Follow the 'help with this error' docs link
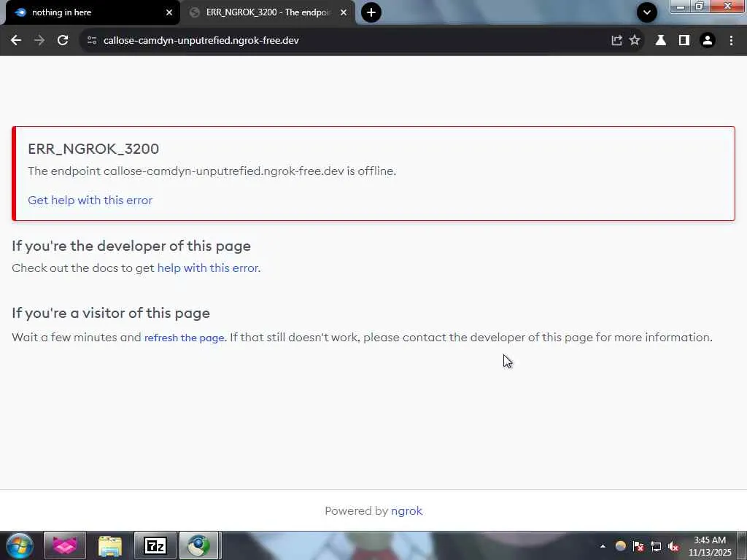Viewport: 747px width, 560px height. point(208,268)
